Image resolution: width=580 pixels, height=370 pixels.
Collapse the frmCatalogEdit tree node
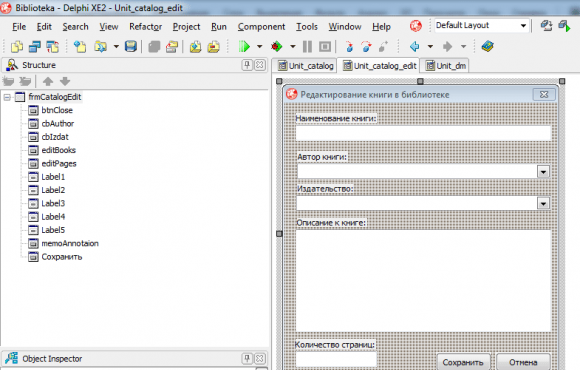pyautogui.click(x=7, y=97)
